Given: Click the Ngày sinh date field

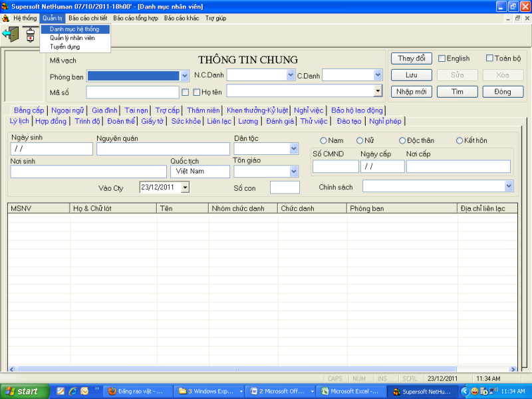Looking at the screenshot, I should point(52,149).
